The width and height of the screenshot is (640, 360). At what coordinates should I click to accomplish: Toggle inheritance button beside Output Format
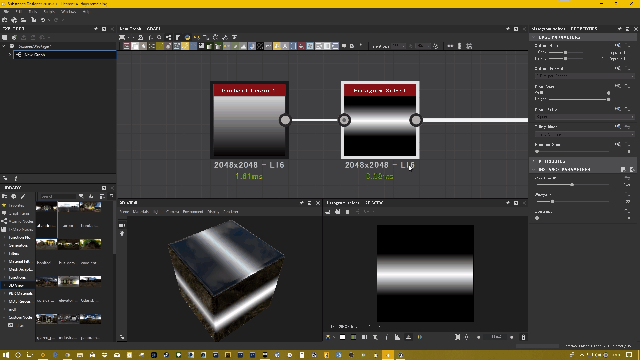[x=618, y=68]
